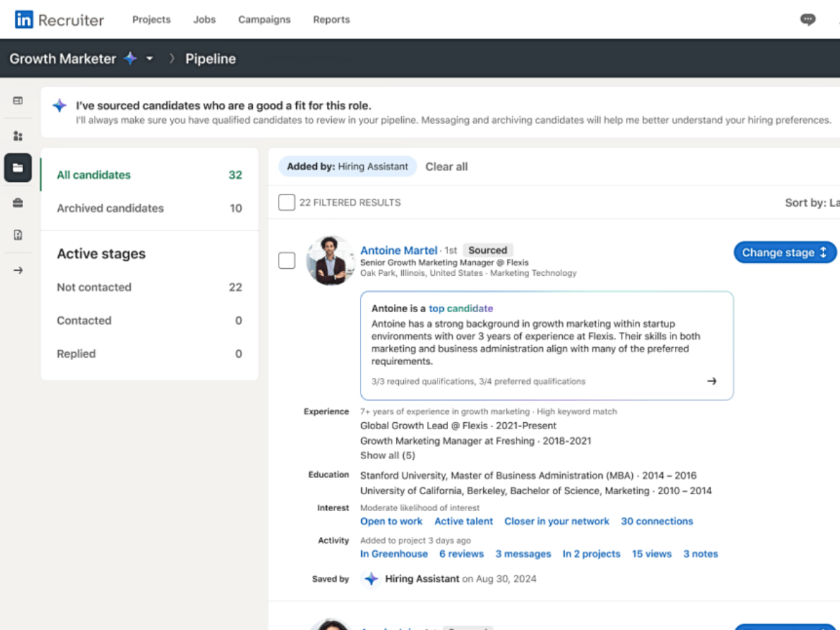Select the All candidates tab
This screenshot has width=840, height=630.
[149, 175]
